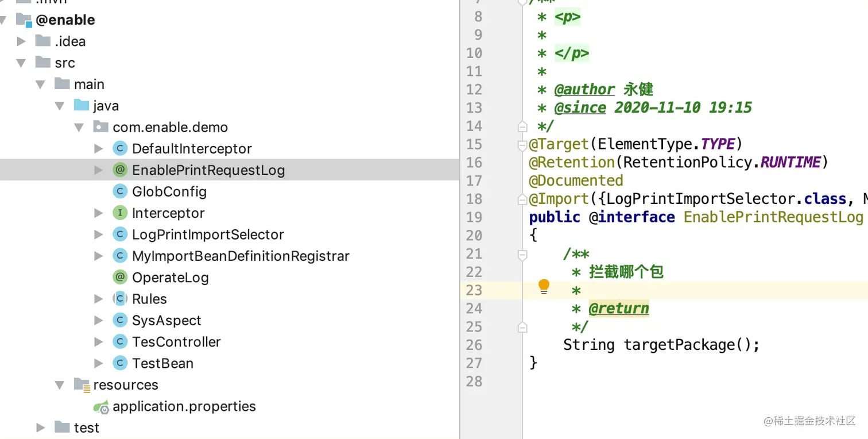Screen dimensions: 868x439
Task: Click the annotation icon beside OperateLog
Action: (x=119, y=278)
